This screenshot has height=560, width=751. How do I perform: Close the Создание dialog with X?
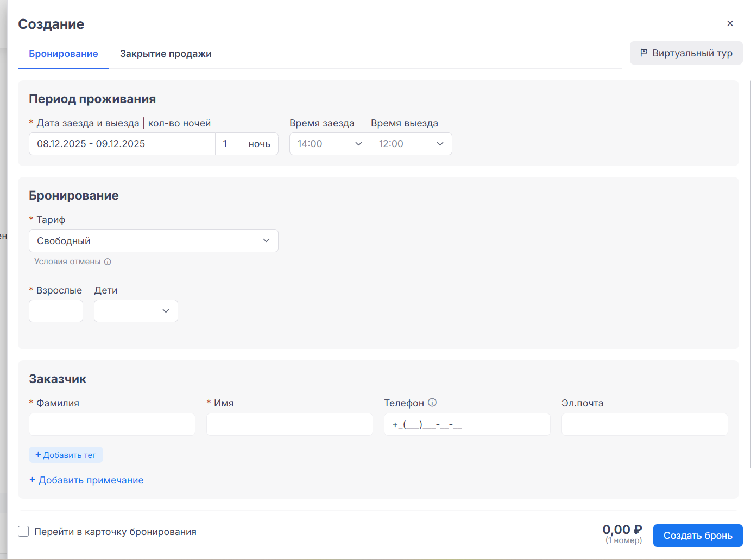(x=730, y=23)
